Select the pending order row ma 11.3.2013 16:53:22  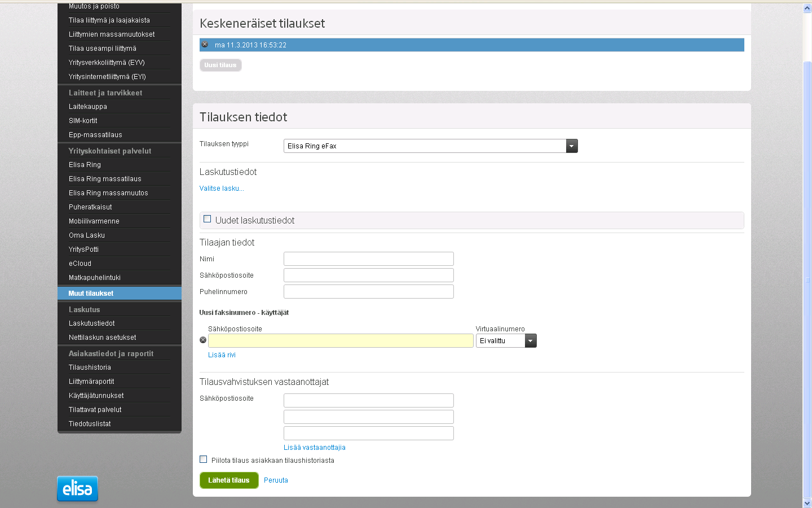point(472,45)
